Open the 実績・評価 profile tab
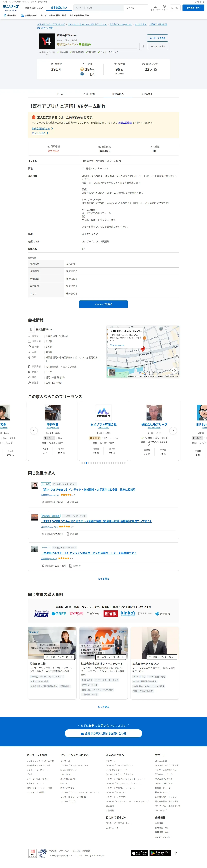The height and width of the screenshot is (868, 207). pos(89,94)
